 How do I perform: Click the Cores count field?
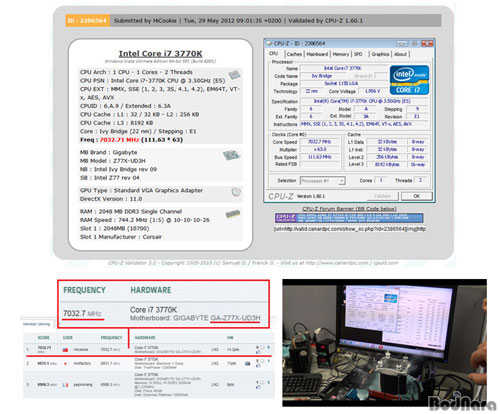coord(382,180)
